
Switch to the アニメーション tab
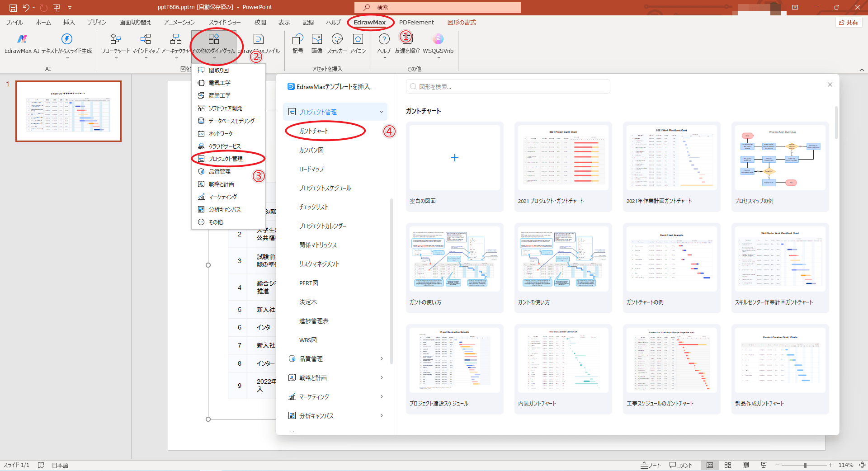179,22
